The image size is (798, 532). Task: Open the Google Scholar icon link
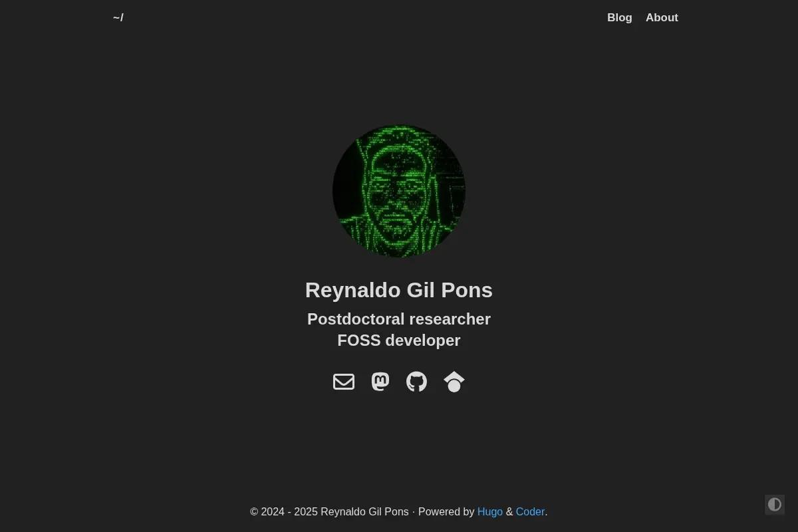454,382
